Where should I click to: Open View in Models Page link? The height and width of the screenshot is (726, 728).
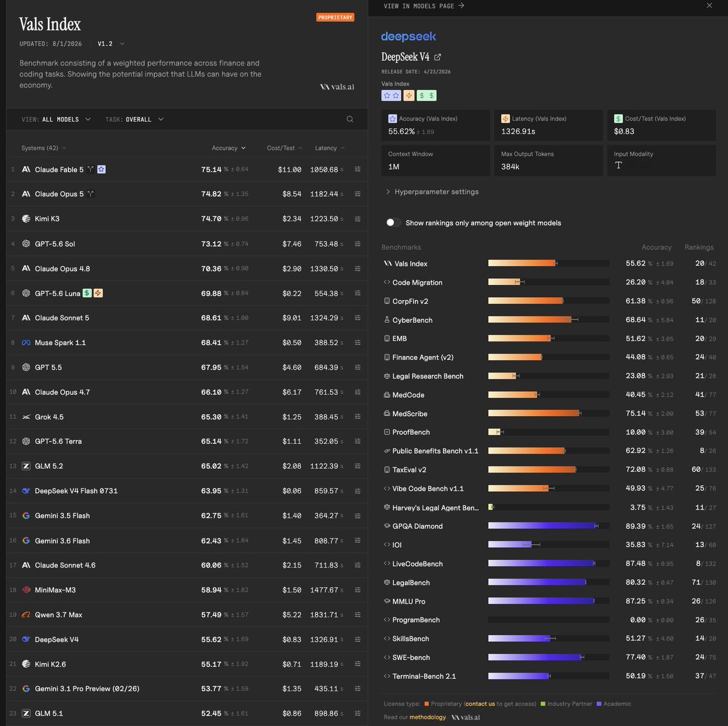(423, 5)
